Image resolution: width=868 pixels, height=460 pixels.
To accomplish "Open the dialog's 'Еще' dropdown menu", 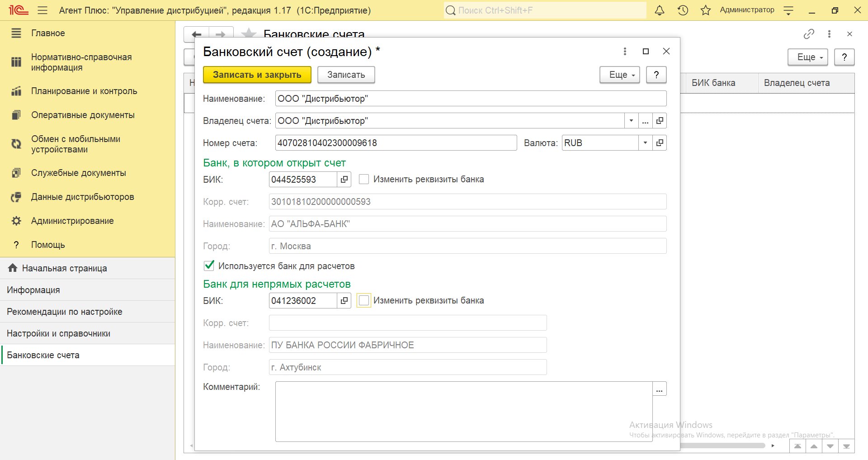I will (x=619, y=75).
